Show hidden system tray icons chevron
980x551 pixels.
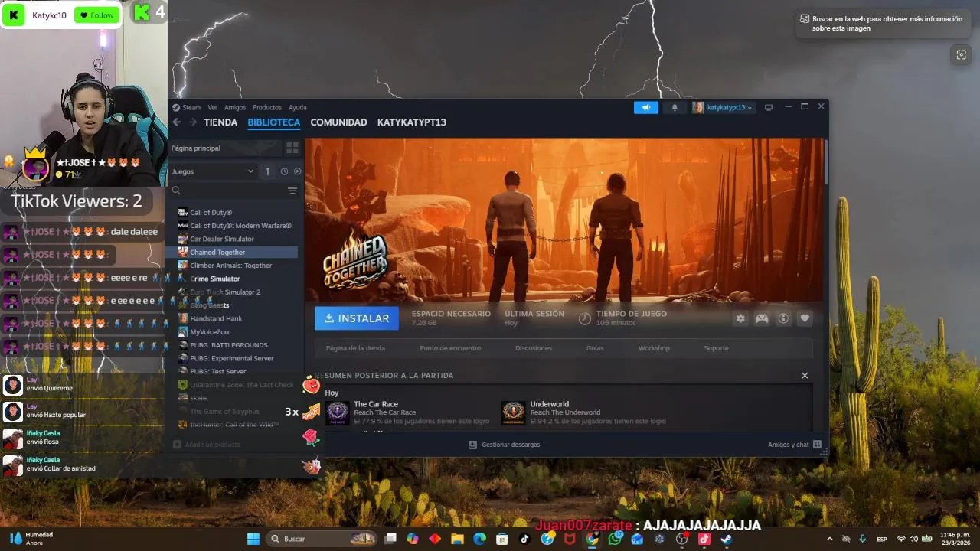829,539
